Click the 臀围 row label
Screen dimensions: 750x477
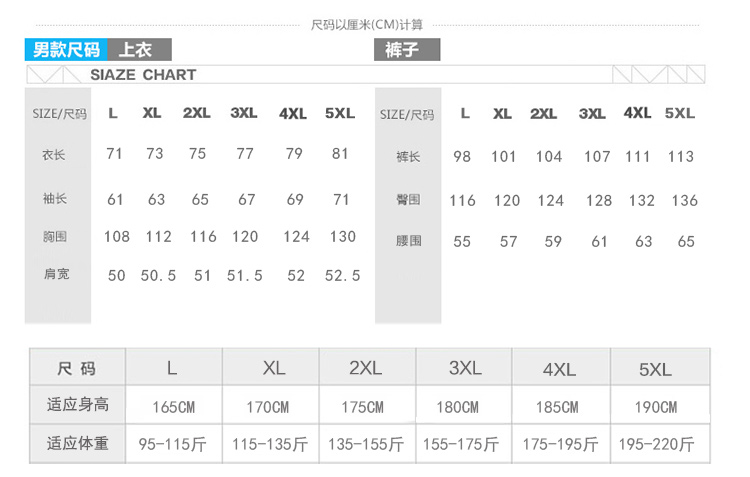click(x=408, y=199)
